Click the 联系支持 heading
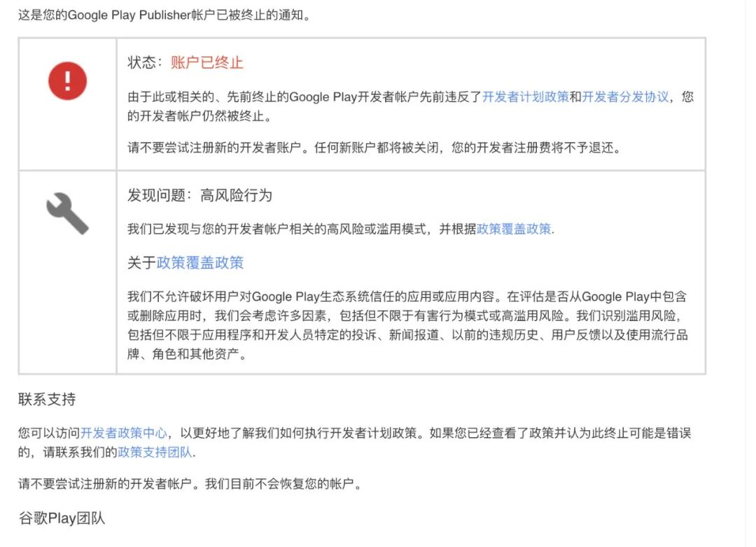Screen dimensions: 756x547 click(x=48, y=399)
